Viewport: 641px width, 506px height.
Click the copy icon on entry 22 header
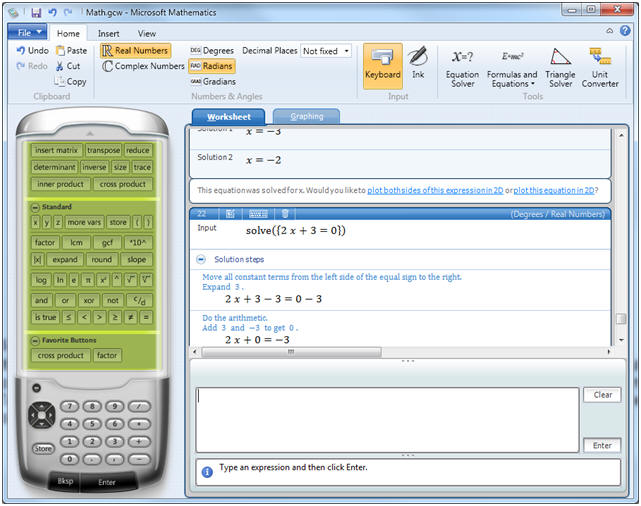[x=230, y=213]
